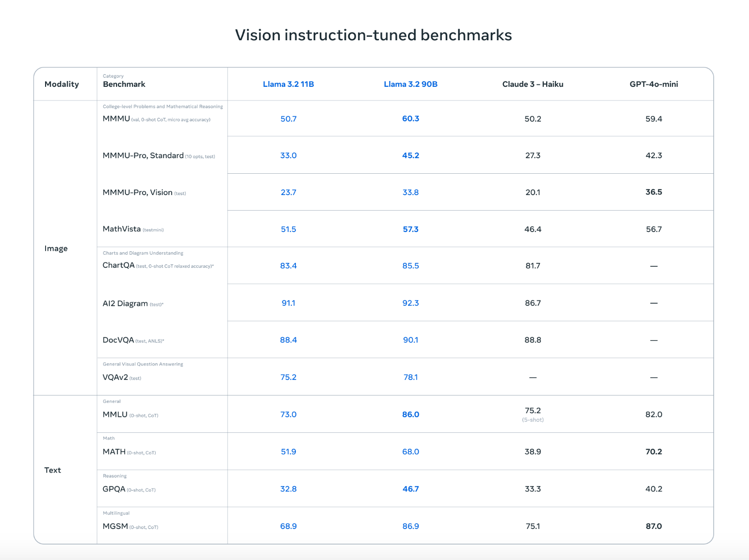Click the 'Claude 3 – Haiku' column header
The height and width of the screenshot is (560, 749).
tap(533, 84)
